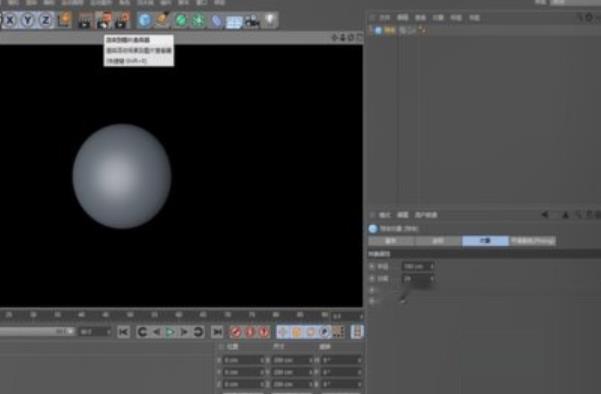The image size is (601, 394).
Task: Select the Phong tag on the sphere
Action: coord(422,30)
